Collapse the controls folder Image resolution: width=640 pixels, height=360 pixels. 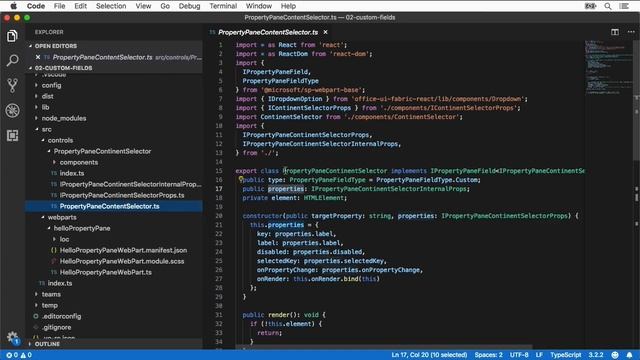60,140
